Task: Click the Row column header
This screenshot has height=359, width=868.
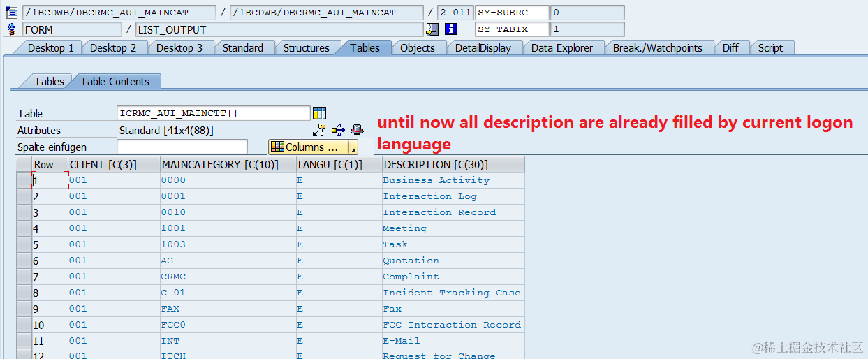Action: click(x=50, y=164)
